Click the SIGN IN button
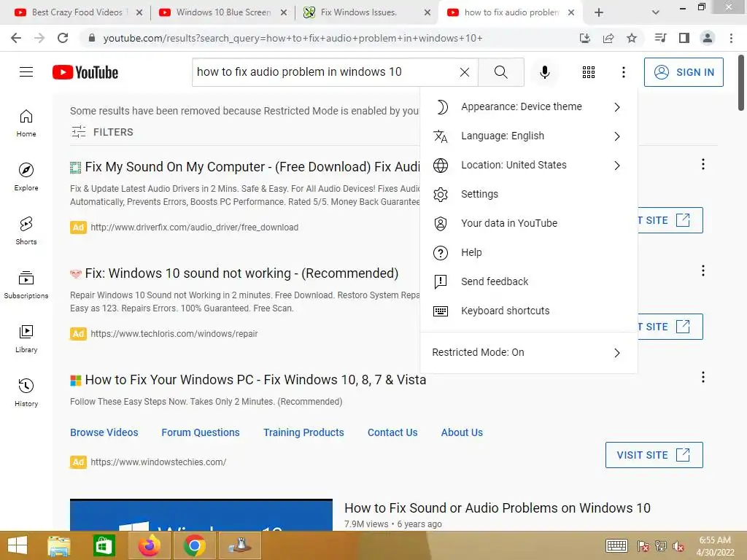This screenshot has height=560, width=747. pos(684,72)
